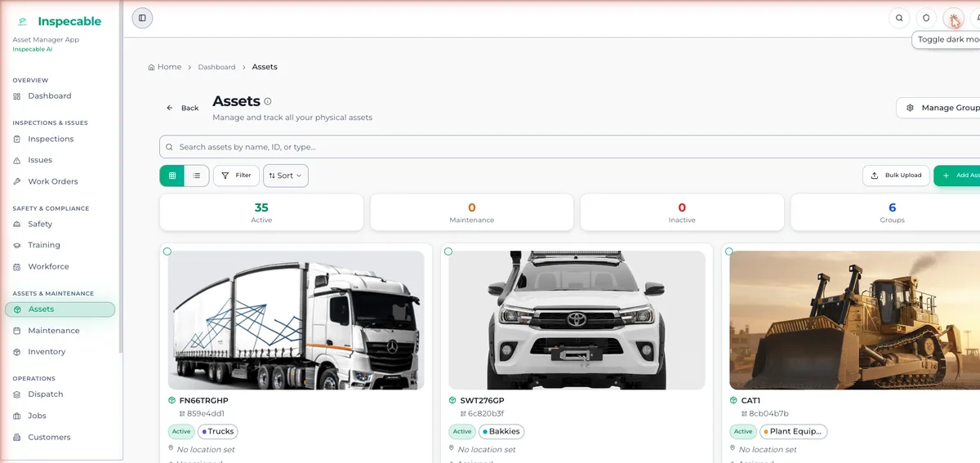The image size is (980, 463).
Task: Filter by the 35 Active stat card
Action: pos(261,212)
